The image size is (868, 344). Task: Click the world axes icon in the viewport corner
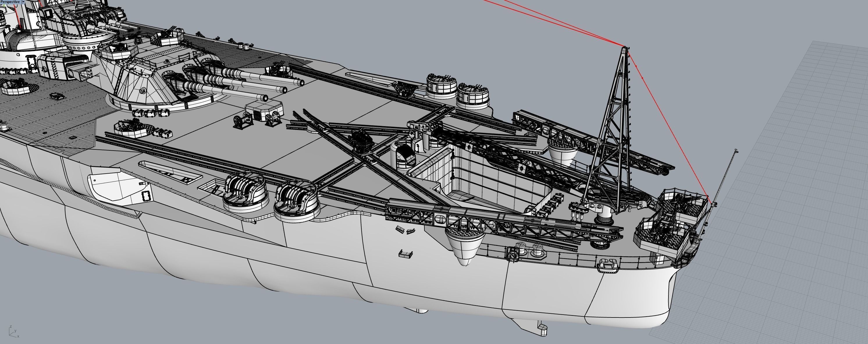(x=13, y=331)
